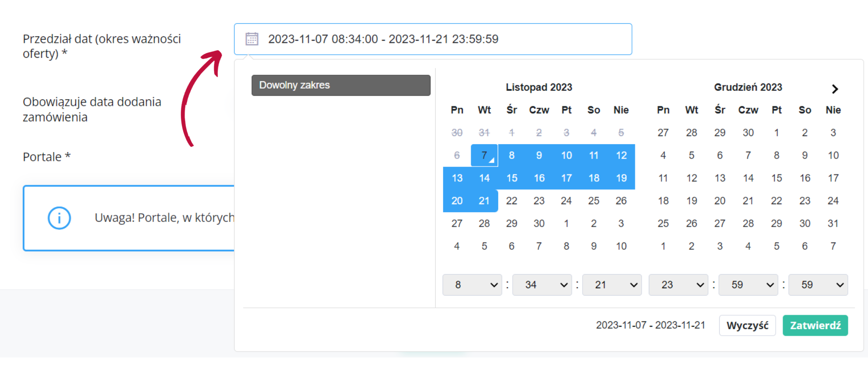Click the Obowiązuje data dodania zamówienia label
Viewport: 868px width, 373px height.
(x=92, y=110)
